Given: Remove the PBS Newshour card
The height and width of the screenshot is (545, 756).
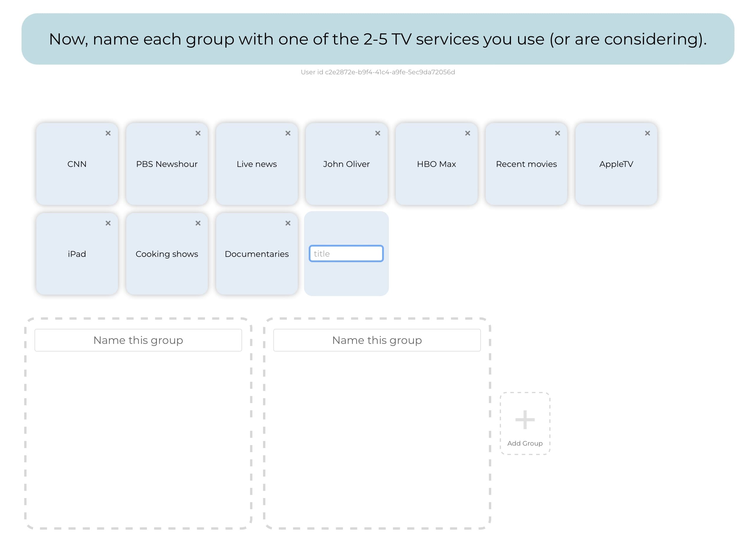Looking at the screenshot, I should point(198,133).
